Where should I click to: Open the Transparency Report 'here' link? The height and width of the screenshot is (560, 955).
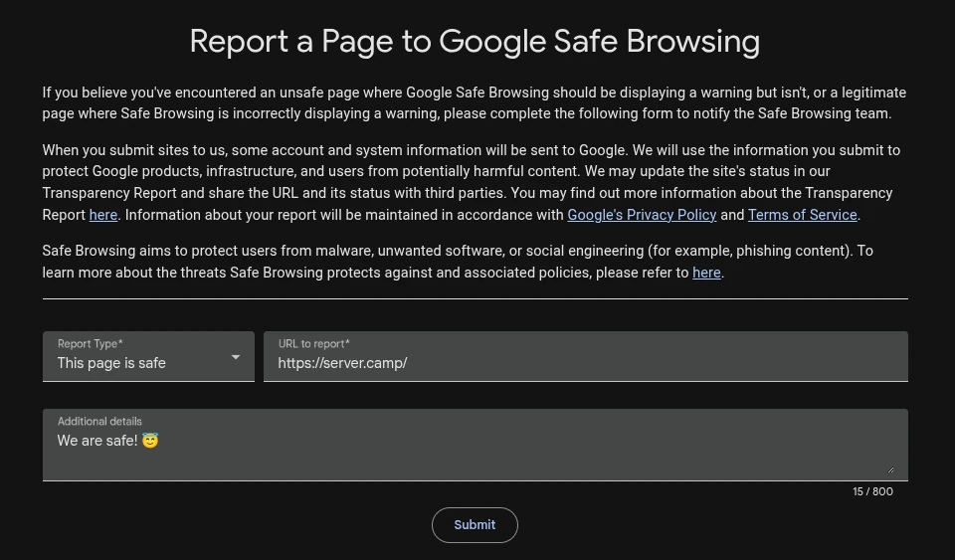pyautogui.click(x=103, y=215)
